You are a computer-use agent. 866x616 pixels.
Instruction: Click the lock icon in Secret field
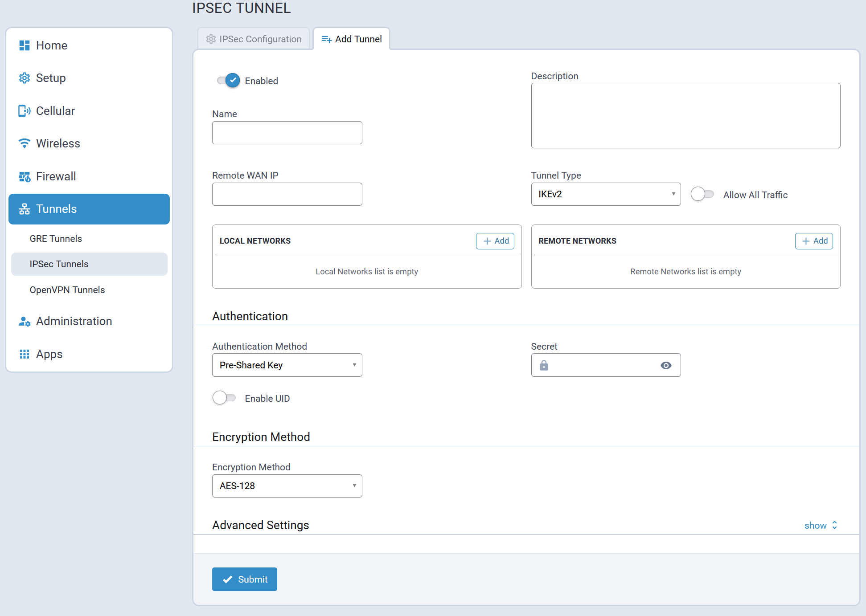pyautogui.click(x=544, y=365)
